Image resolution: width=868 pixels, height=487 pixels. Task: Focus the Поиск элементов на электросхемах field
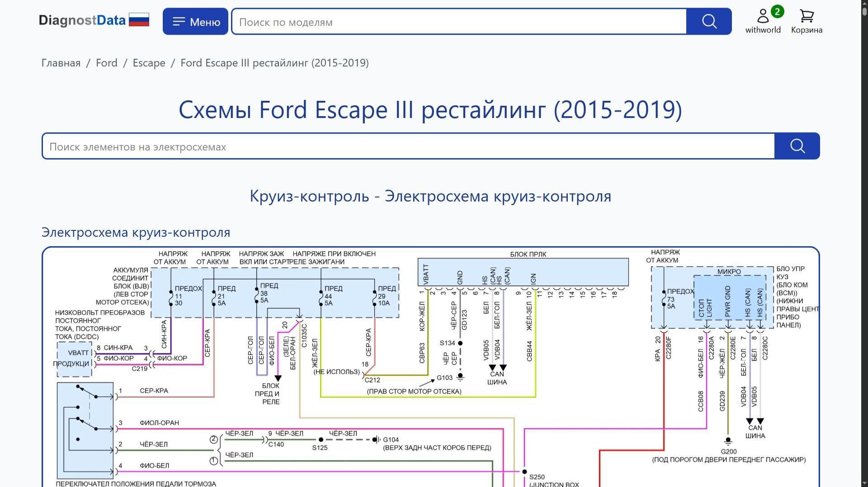(x=408, y=146)
